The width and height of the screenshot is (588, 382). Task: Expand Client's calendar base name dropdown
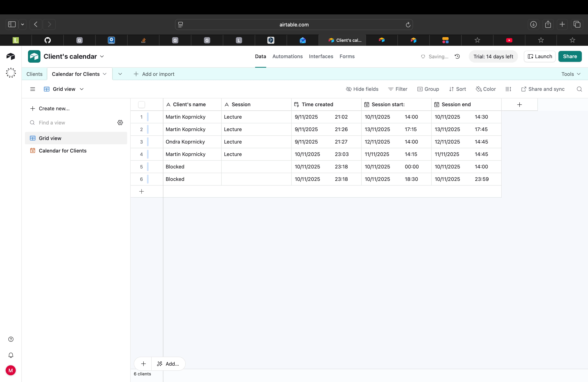pos(102,56)
